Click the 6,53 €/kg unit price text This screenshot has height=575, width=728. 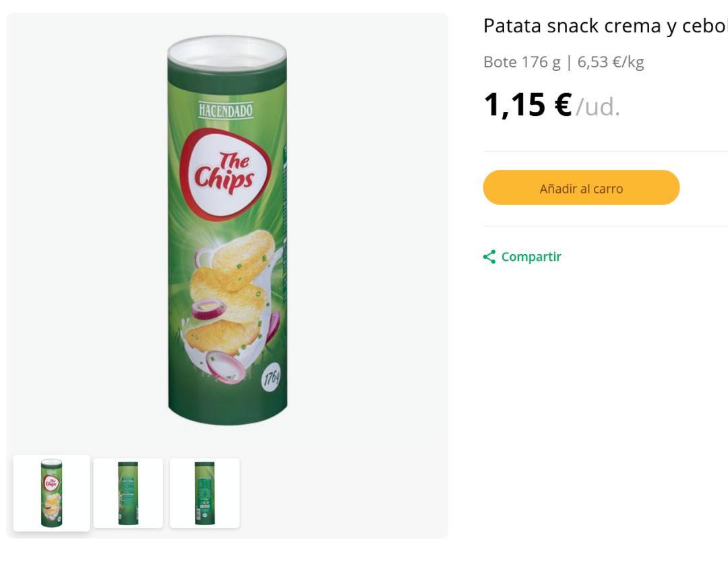[607, 62]
